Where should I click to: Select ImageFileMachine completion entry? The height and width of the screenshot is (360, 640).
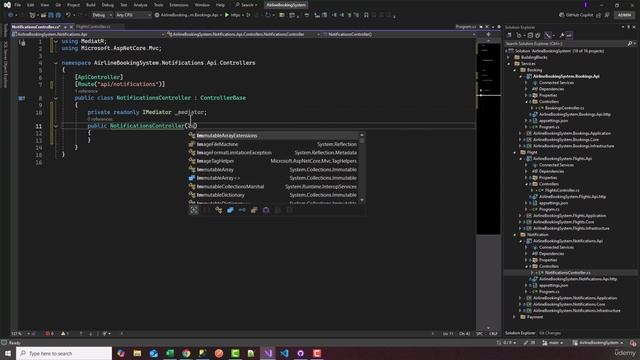coord(273,144)
